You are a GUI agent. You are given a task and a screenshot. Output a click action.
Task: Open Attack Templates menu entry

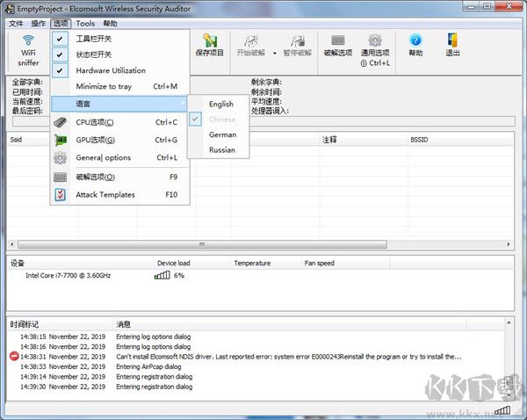(119, 194)
